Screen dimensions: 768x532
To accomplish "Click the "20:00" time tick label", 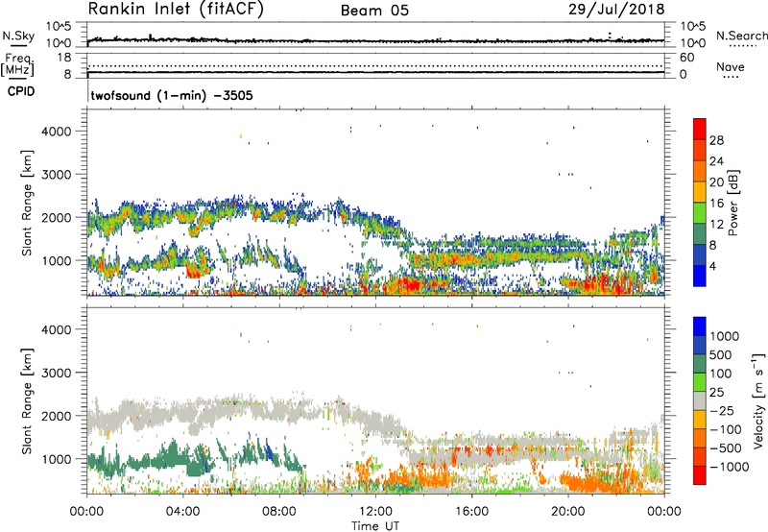I will click(567, 512).
